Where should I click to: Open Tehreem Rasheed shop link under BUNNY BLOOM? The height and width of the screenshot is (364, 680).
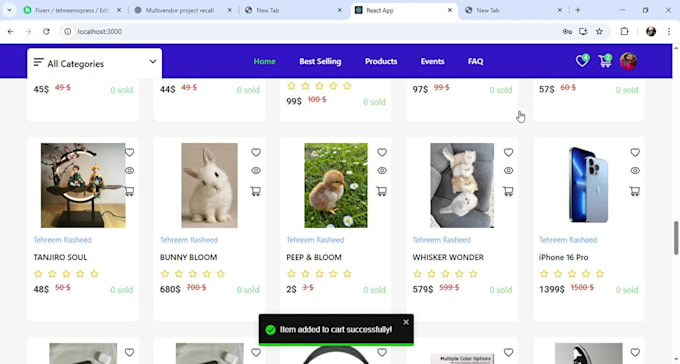coord(189,240)
